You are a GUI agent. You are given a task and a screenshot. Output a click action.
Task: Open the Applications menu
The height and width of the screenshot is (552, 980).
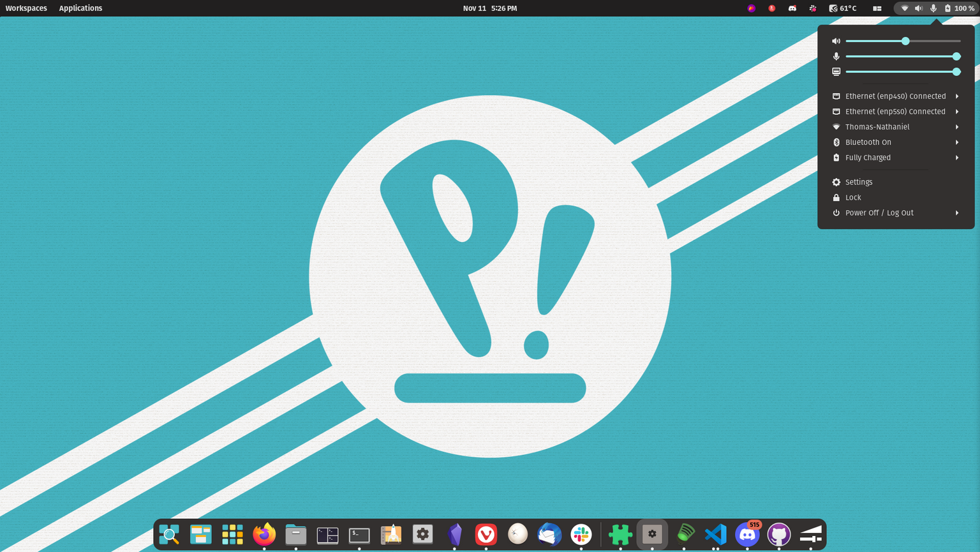click(x=80, y=8)
